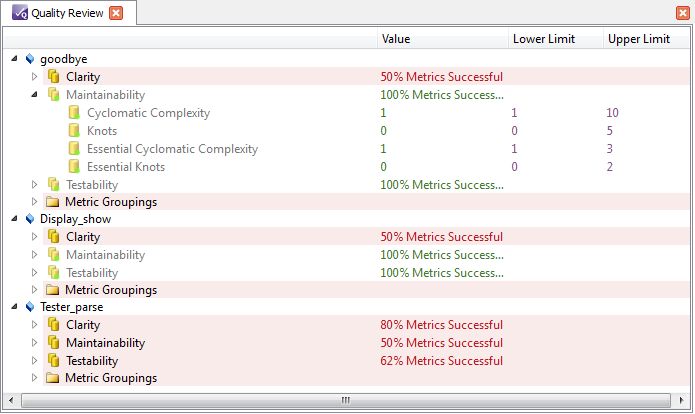Expand Clarity under Tester_parse
The width and height of the screenshot is (695, 414).
(35, 325)
